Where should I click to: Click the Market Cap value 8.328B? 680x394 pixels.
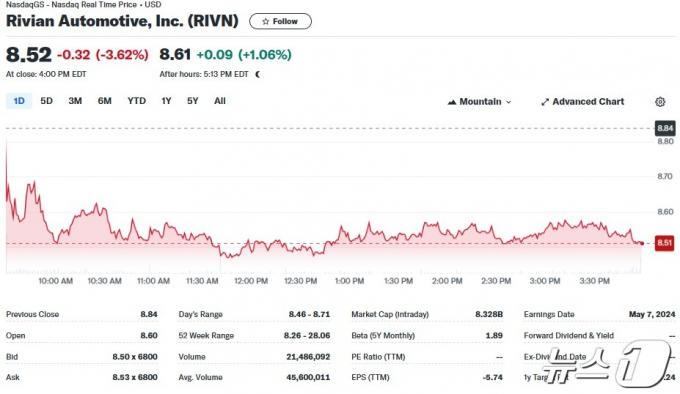pos(489,314)
